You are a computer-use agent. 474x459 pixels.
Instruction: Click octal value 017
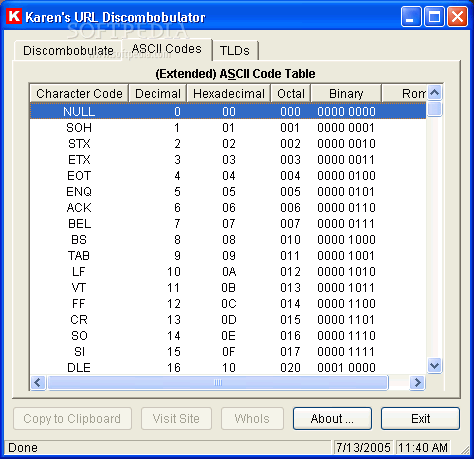[x=290, y=352]
